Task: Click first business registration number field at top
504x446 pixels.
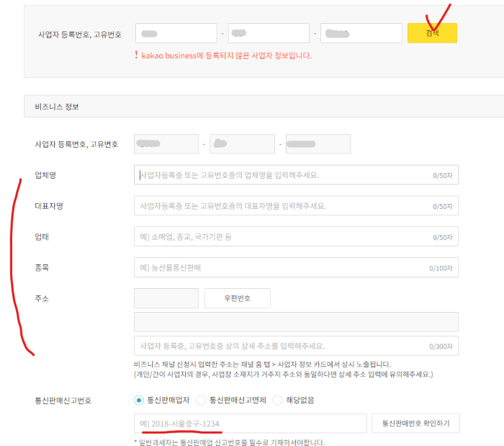Action: point(176,33)
